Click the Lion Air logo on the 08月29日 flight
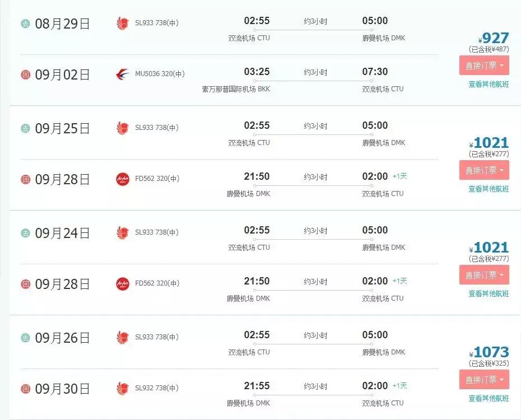This screenshot has width=521, height=420. [x=122, y=23]
